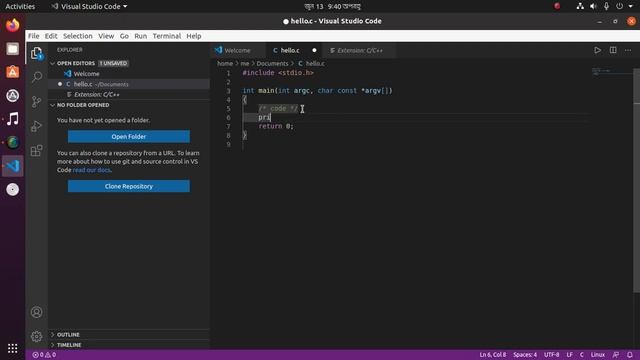
Task: Switch to the hello.c tab
Action: pos(293,50)
